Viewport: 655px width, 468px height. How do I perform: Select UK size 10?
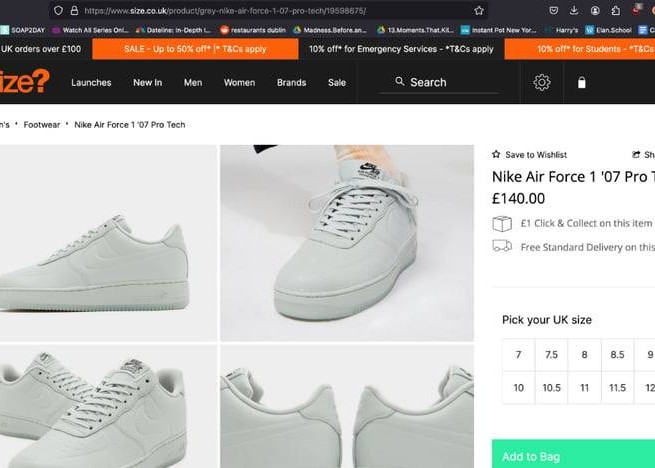tap(518, 388)
